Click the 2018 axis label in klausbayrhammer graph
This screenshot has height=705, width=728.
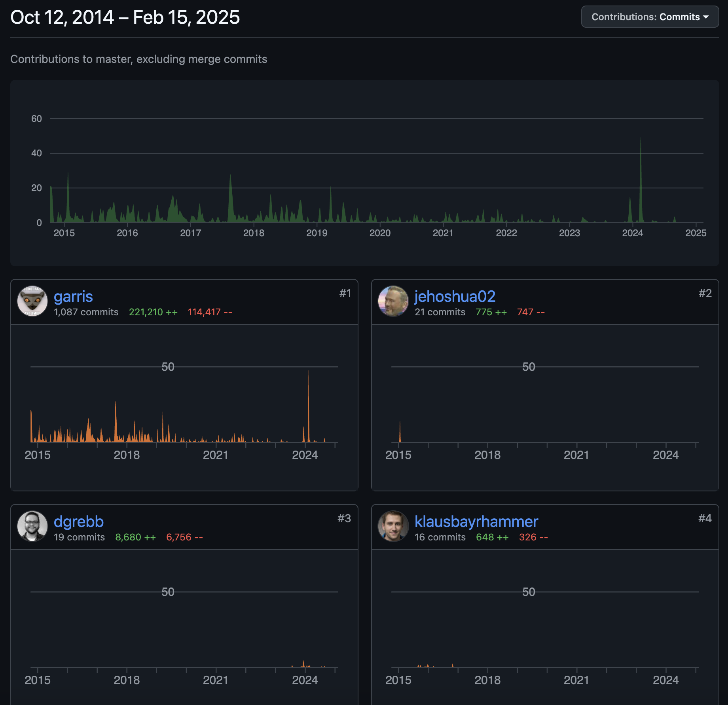coord(487,680)
